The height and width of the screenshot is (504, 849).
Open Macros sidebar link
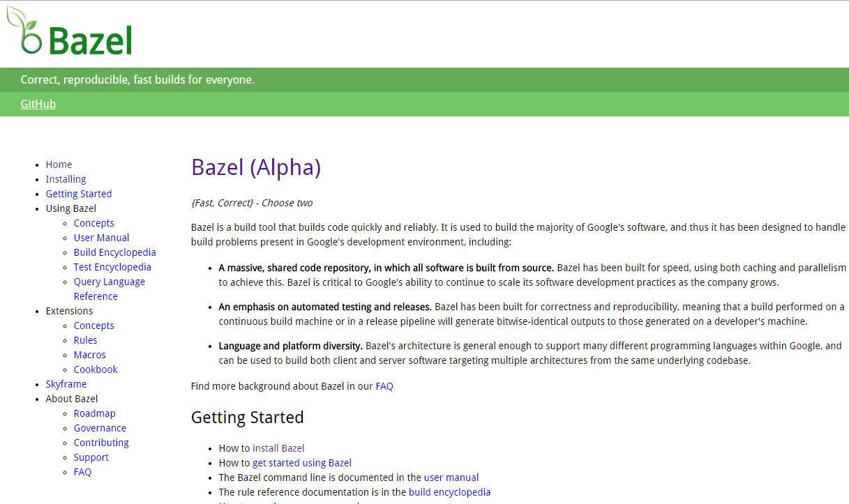point(90,355)
